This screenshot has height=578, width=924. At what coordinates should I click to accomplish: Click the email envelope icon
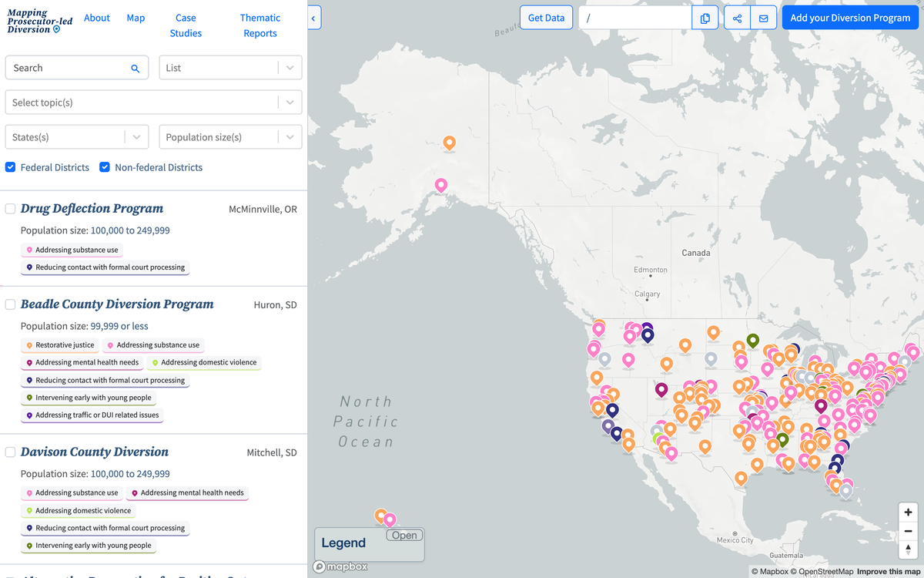(763, 18)
